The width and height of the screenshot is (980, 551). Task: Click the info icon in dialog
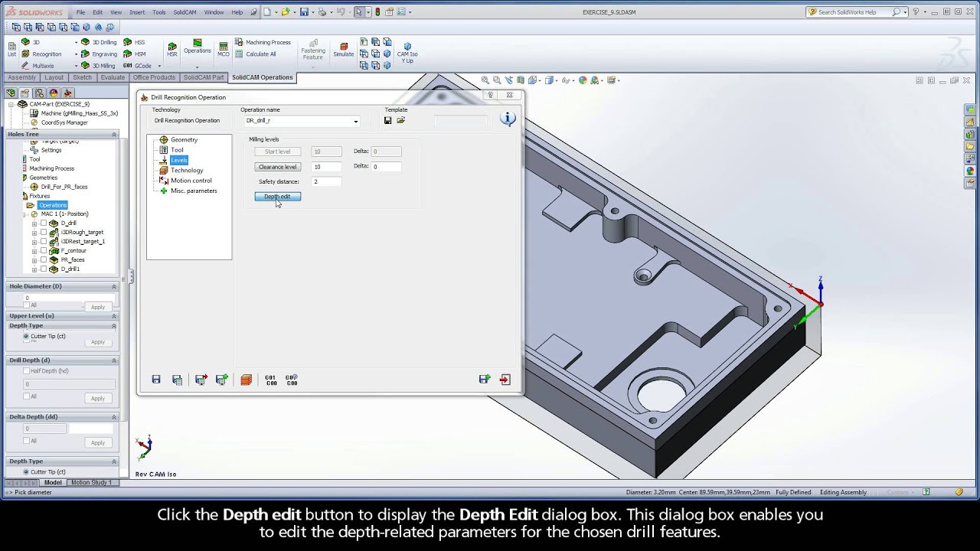pos(508,119)
